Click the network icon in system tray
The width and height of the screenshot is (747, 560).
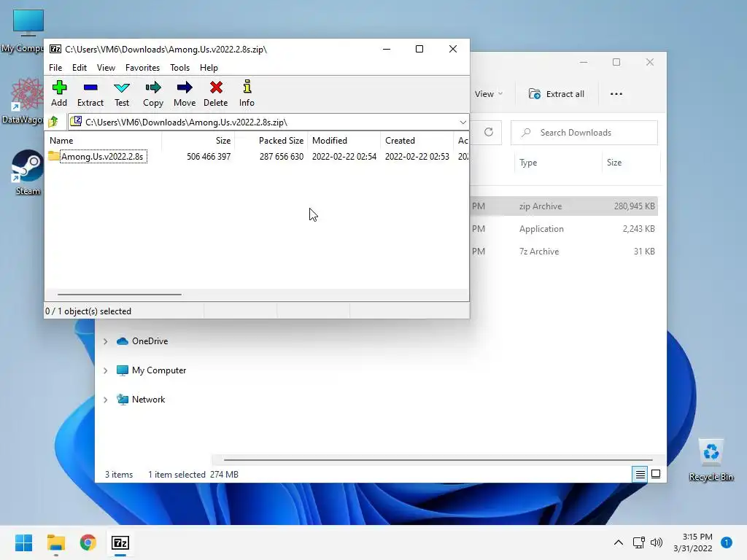click(x=639, y=542)
